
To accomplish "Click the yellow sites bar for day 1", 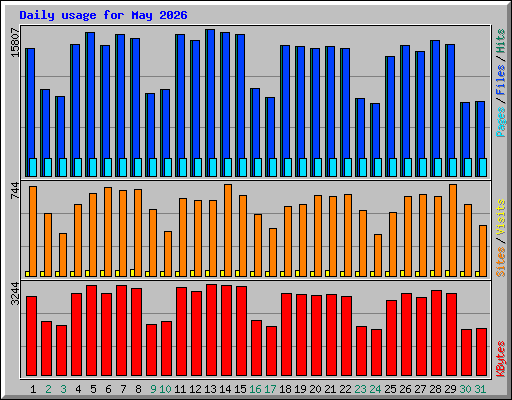I will (27, 274).
